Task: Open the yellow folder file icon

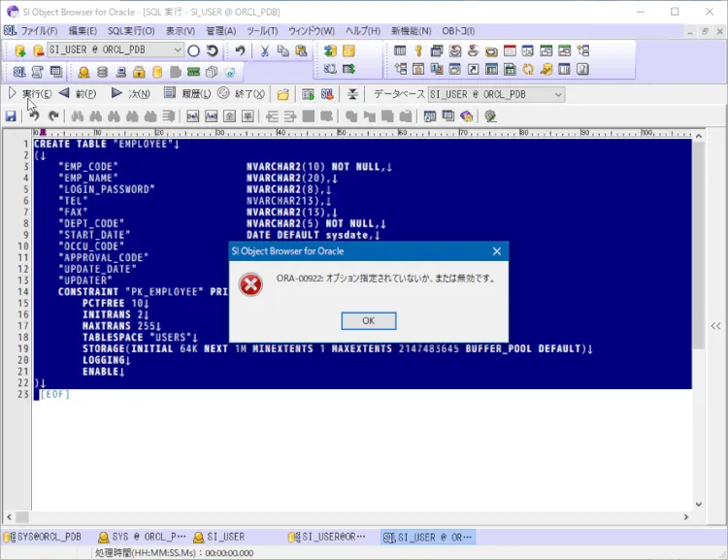Action: coord(282,95)
